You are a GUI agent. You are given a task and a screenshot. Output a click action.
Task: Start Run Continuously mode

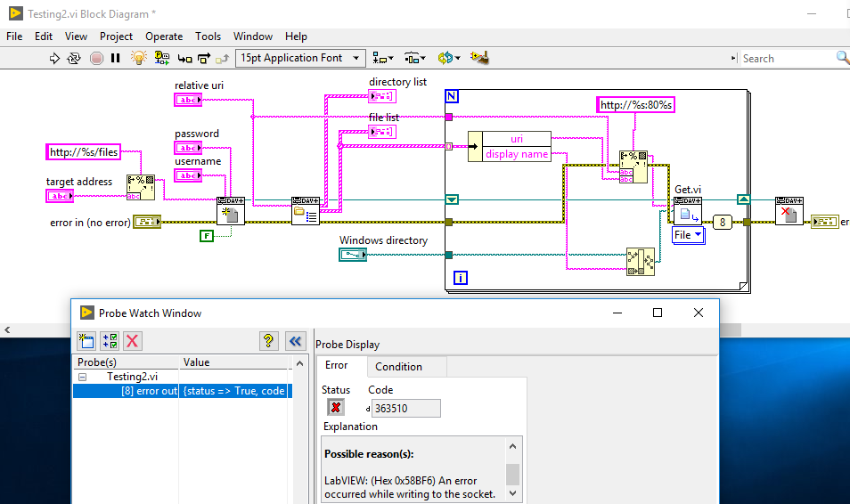(x=74, y=58)
